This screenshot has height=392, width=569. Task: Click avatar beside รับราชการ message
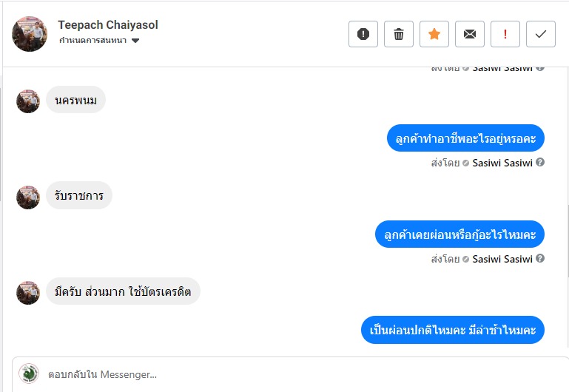pos(28,197)
